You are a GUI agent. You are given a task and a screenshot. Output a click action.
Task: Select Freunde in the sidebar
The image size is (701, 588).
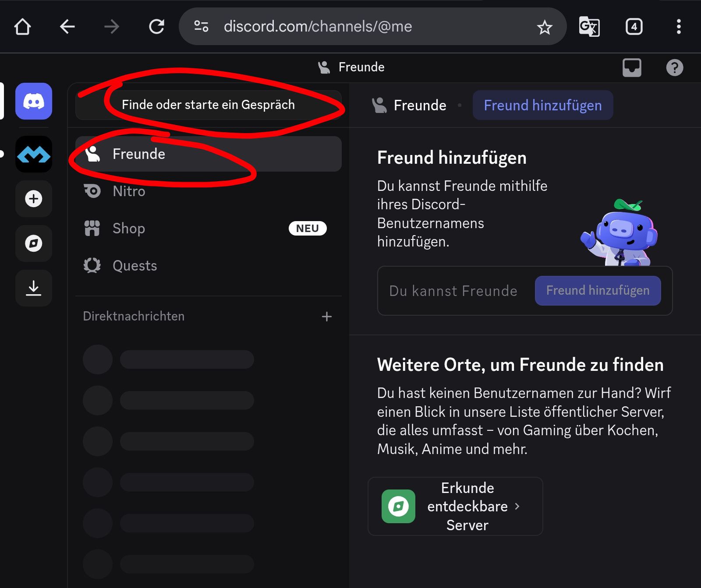(208, 154)
